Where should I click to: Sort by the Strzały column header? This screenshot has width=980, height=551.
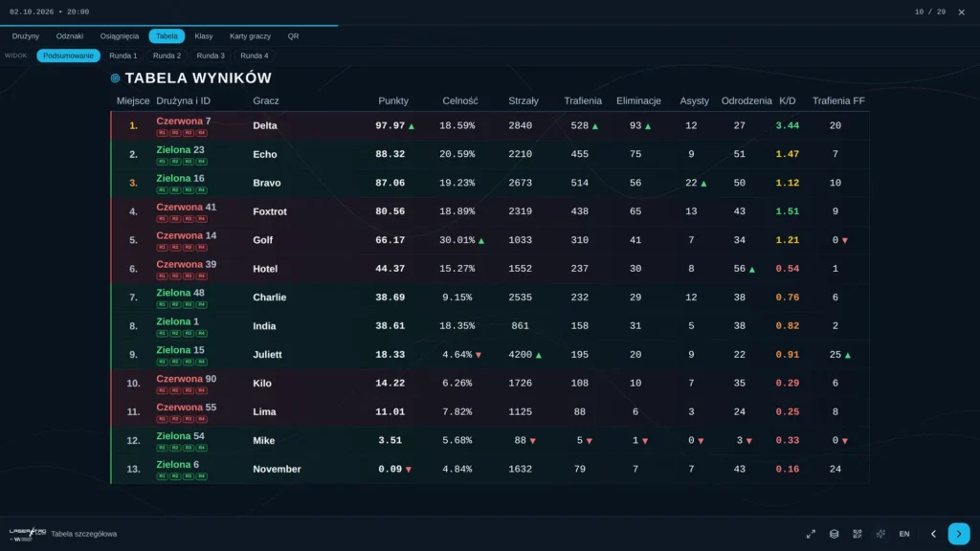tap(523, 100)
